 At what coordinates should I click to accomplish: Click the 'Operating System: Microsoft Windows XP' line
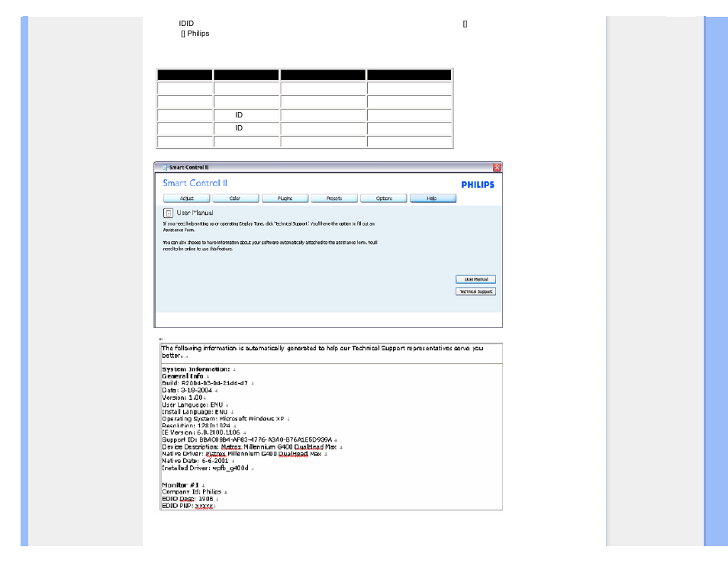pyautogui.click(x=223, y=419)
